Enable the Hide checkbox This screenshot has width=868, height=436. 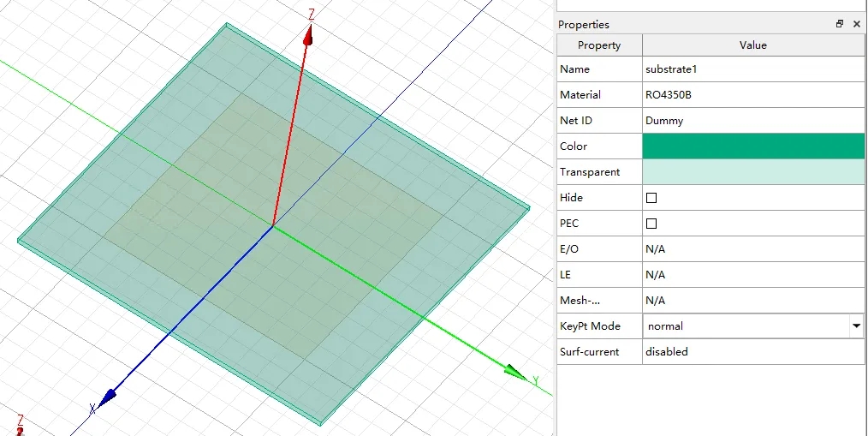pos(651,198)
